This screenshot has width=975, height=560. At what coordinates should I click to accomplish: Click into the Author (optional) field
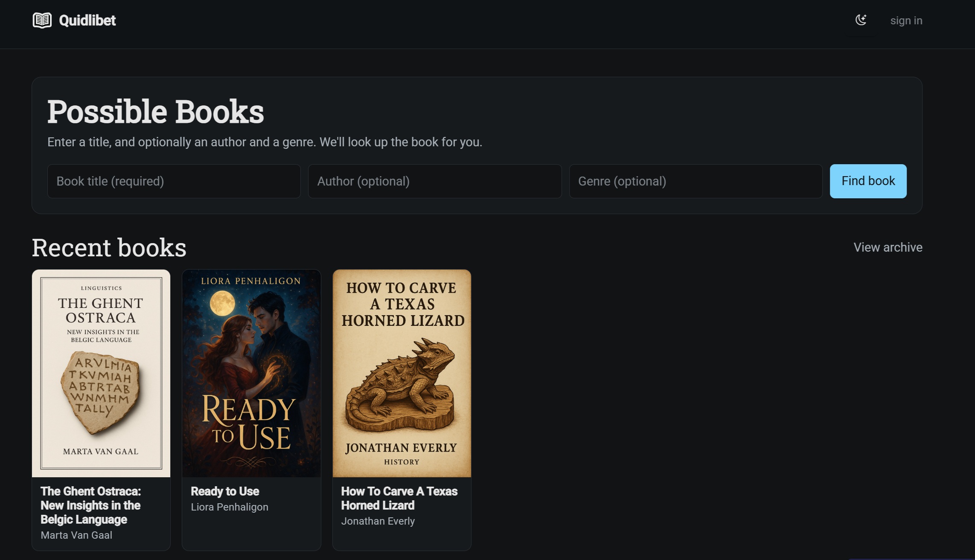(x=434, y=181)
